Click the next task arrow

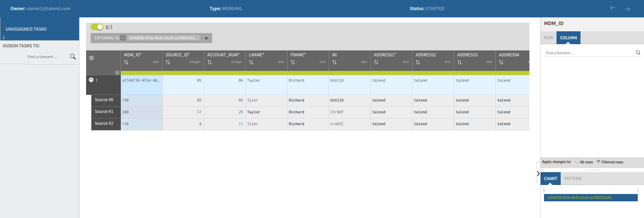pyautogui.click(x=627, y=9)
